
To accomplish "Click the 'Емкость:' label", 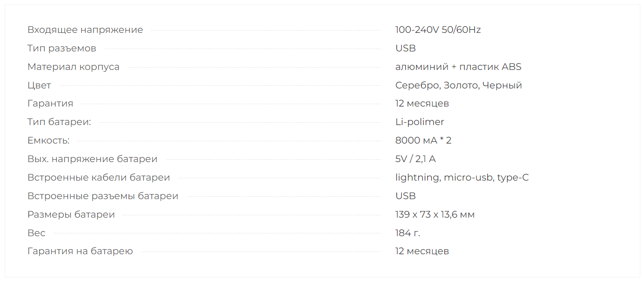I will click(49, 140).
